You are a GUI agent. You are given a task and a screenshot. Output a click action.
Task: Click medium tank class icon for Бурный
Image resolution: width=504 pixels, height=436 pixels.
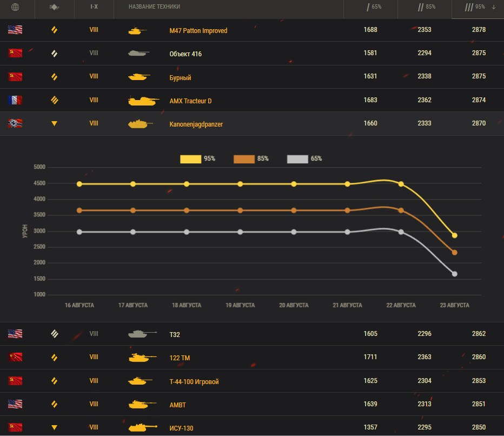click(x=54, y=77)
